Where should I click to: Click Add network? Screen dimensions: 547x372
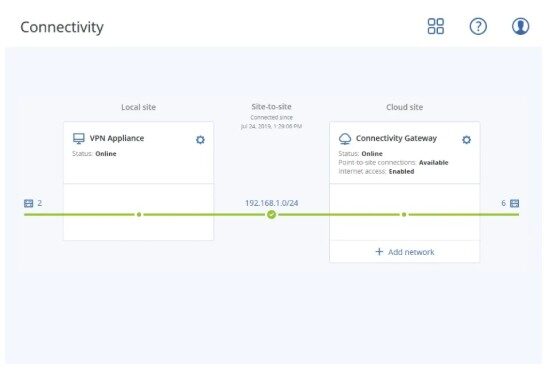click(405, 252)
